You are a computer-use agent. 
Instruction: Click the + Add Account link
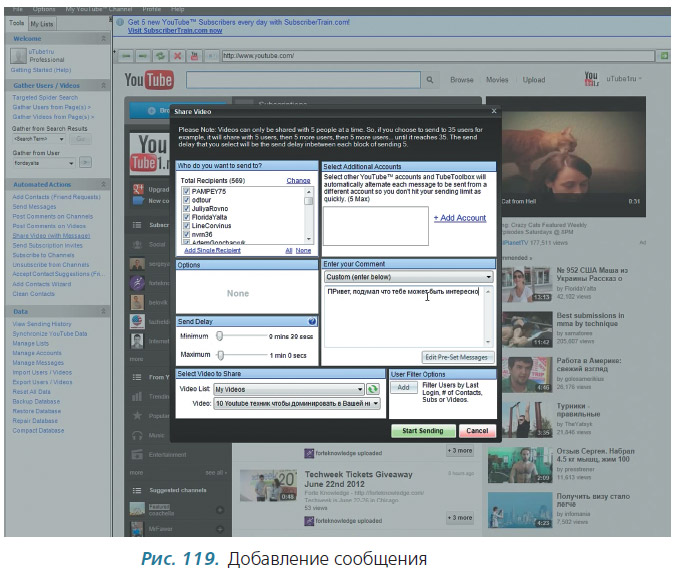460,218
